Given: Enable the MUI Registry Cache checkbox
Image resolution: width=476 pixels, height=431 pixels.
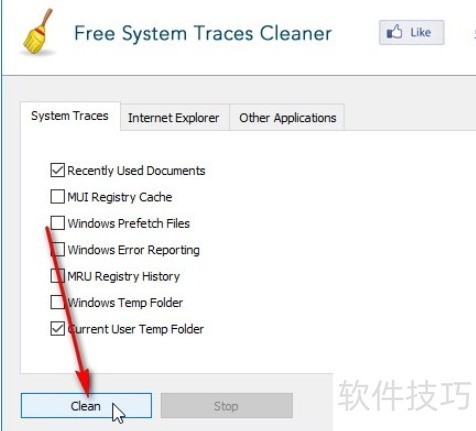Looking at the screenshot, I should (x=57, y=196).
